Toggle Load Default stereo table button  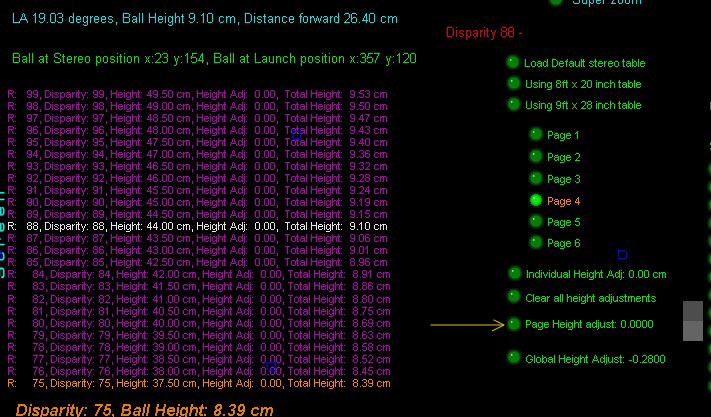[513, 62]
